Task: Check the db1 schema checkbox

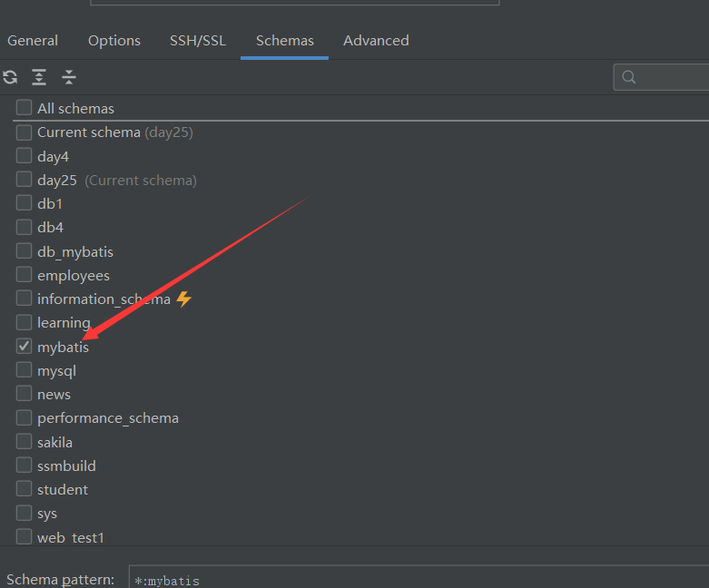Action: pyautogui.click(x=24, y=202)
